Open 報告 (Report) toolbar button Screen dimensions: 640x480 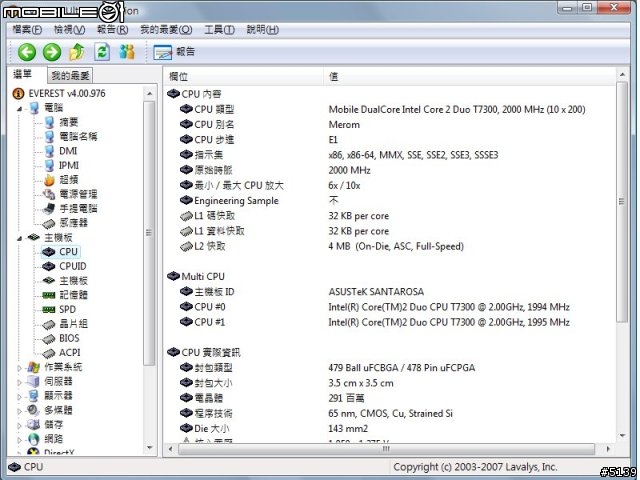coord(174,52)
